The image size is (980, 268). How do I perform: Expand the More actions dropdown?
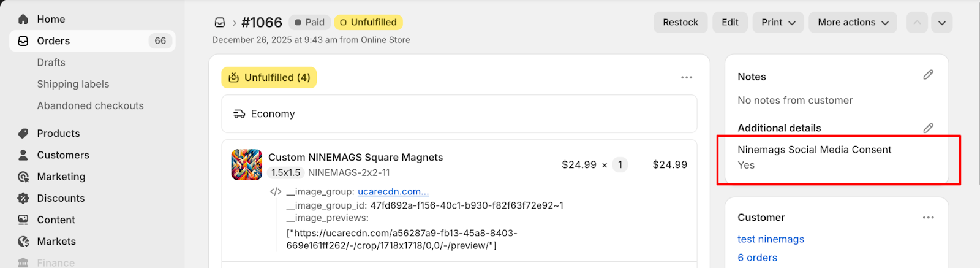click(853, 23)
